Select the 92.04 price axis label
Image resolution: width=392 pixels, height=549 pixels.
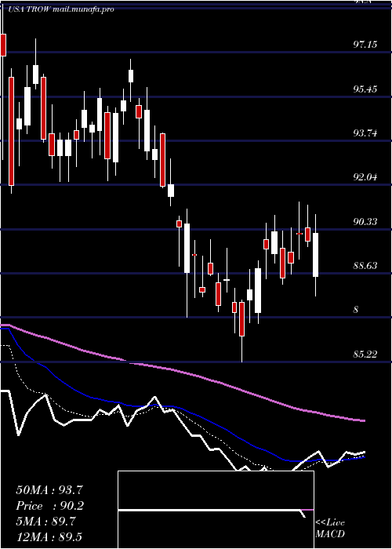click(365, 177)
